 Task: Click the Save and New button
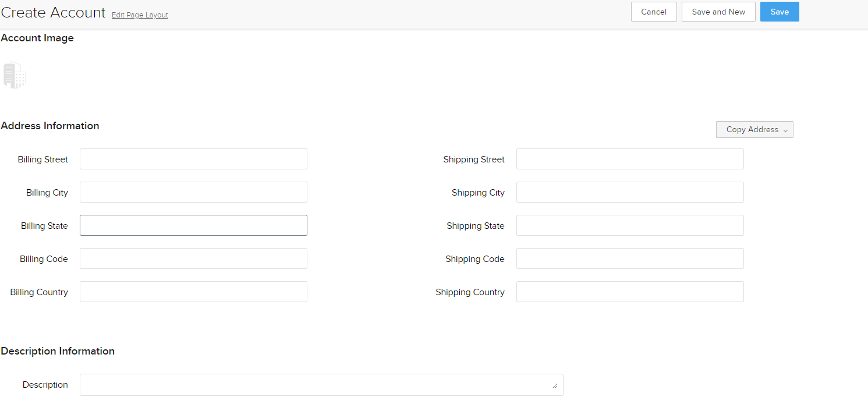pyautogui.click(x=718, y=11)
